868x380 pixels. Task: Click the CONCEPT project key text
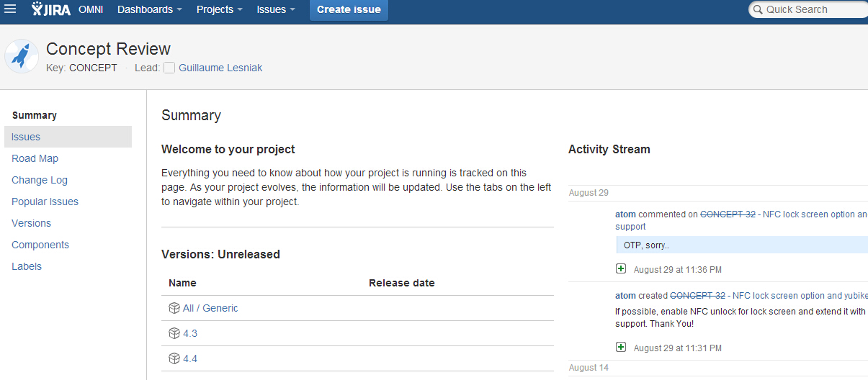click(x=93, y=68)
